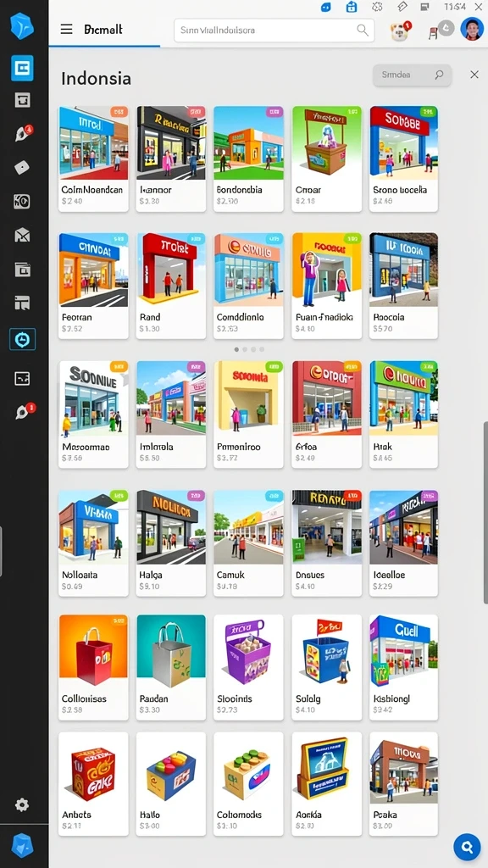Click the tilted diamond tag sidebar icon
The height and width of the screenshot is (868, 488).
click(22, 167)
